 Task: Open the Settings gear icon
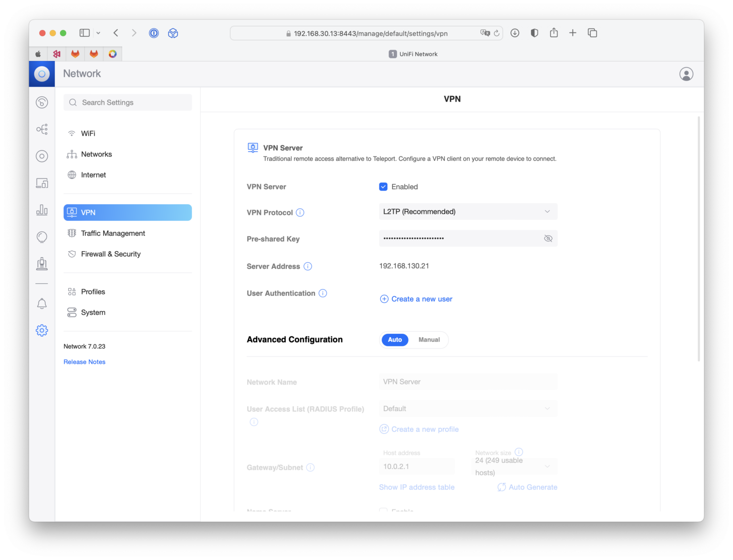[x=42, y=330]
